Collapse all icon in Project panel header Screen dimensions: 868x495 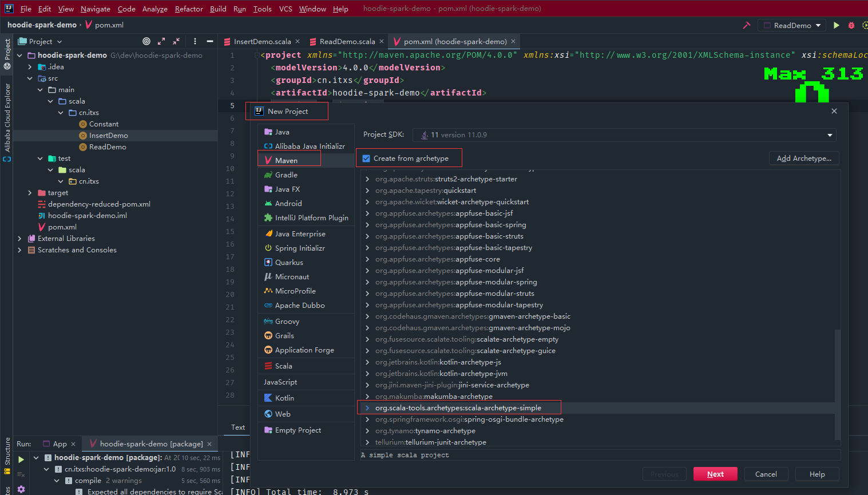pyautogui.click(x=176, y=41)
